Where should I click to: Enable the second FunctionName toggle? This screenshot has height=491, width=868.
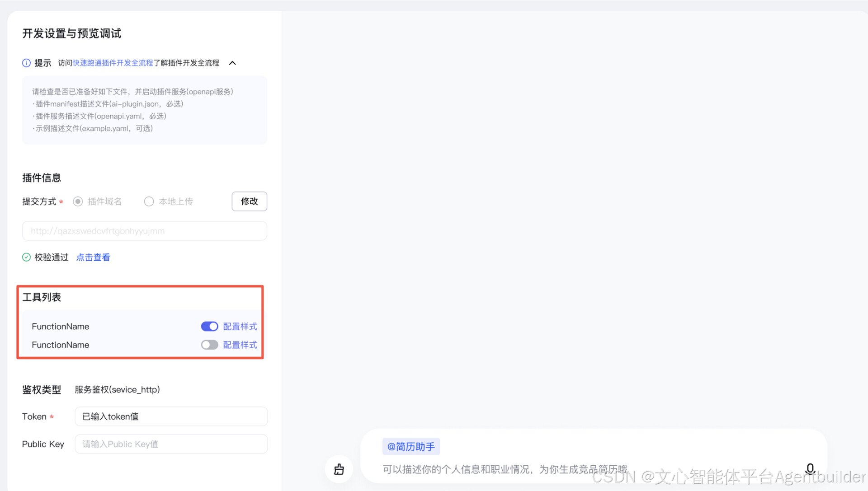209,345
